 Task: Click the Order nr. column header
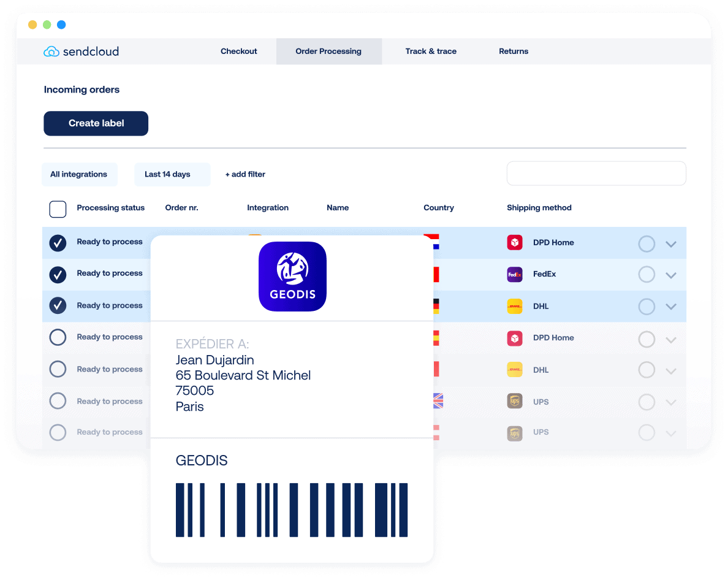click(181, 208)
